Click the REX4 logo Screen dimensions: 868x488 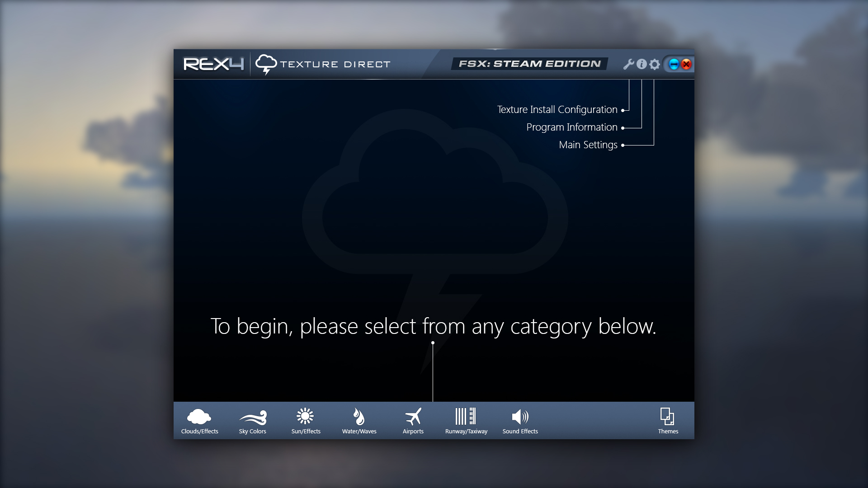click(213, 63)
